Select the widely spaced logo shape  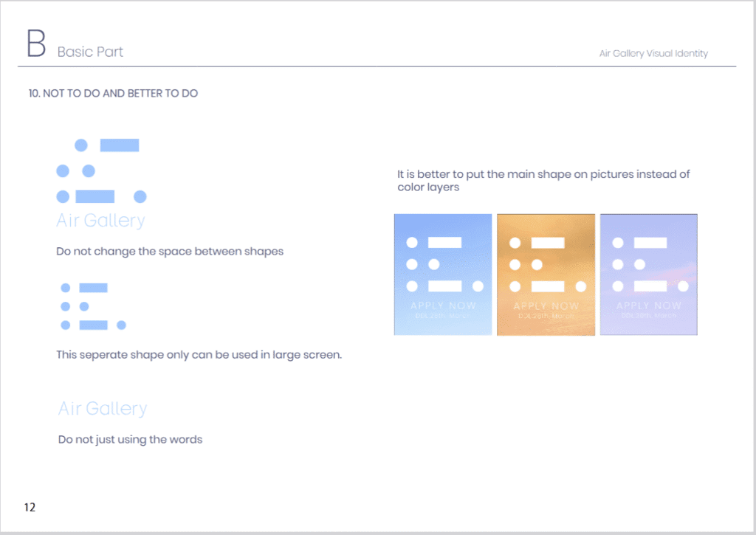101,171
